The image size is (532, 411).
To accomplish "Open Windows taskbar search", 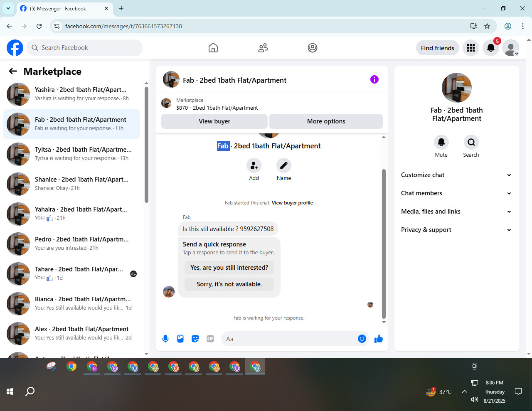I will point(30,391).
